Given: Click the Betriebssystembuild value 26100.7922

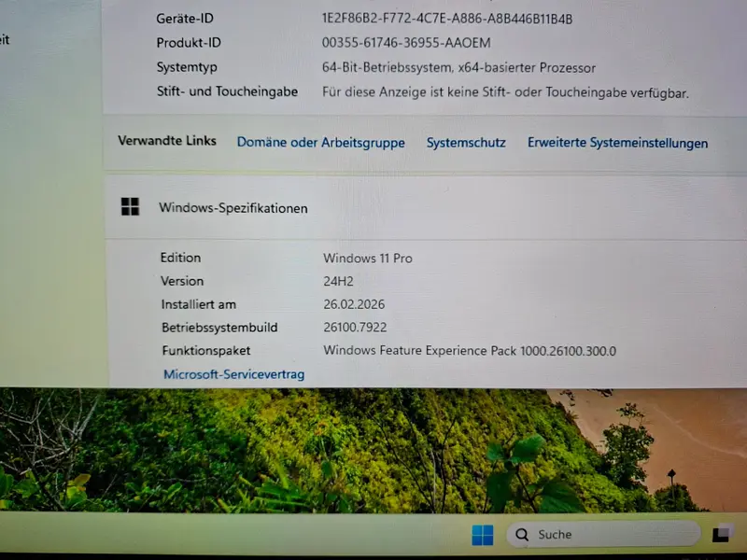Looking at the screenshot, I should point(355,328).
